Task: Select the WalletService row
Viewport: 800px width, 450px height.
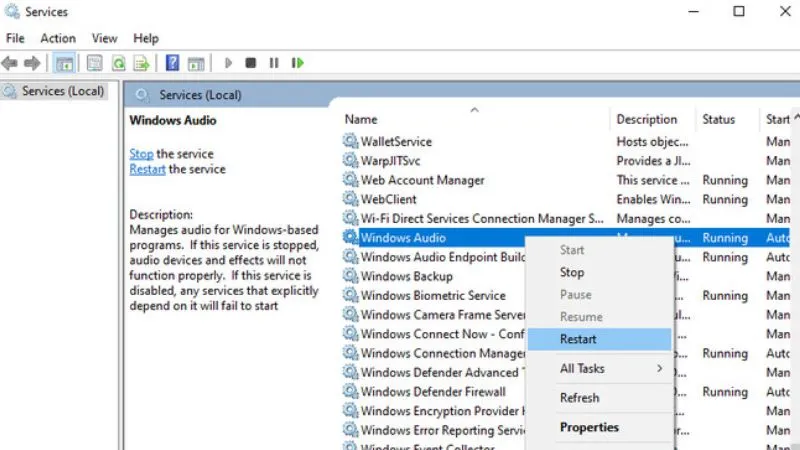Action: click(x=396, y=142)
